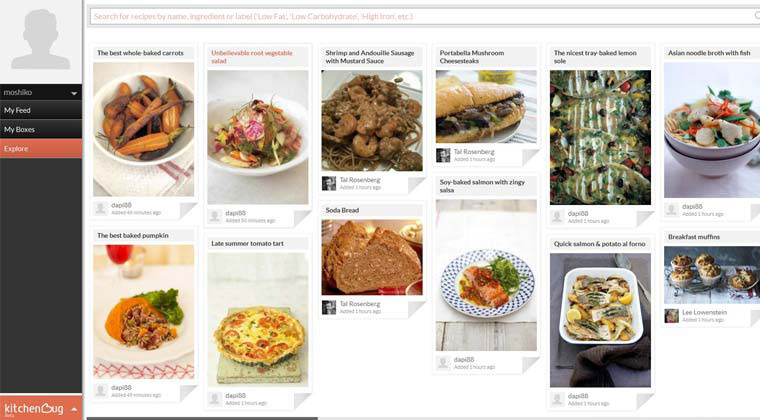Click Lee Lowenstein's avatar on Breakfast muffins

tap(671, 316)
